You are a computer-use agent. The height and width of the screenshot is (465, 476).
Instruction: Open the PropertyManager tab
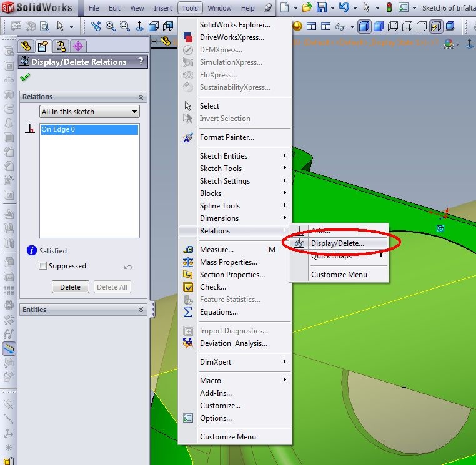pyautogui.click(x=43, y=46)
